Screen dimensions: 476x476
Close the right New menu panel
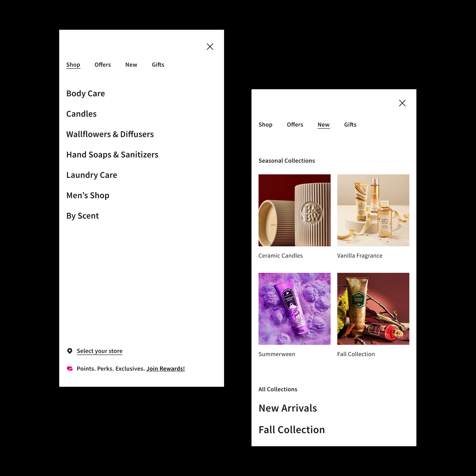(402, 103)
